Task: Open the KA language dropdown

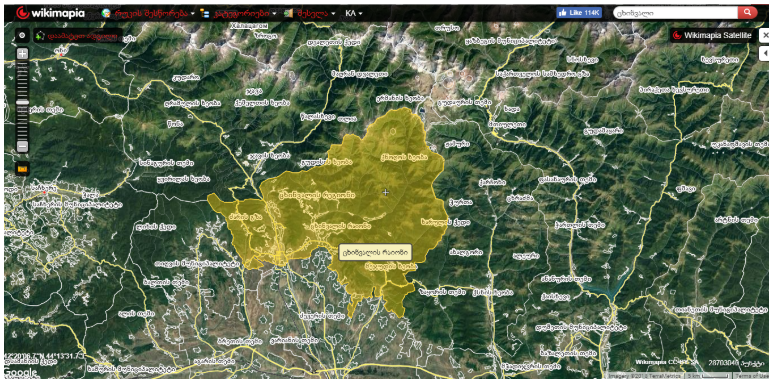Action: 354,13
